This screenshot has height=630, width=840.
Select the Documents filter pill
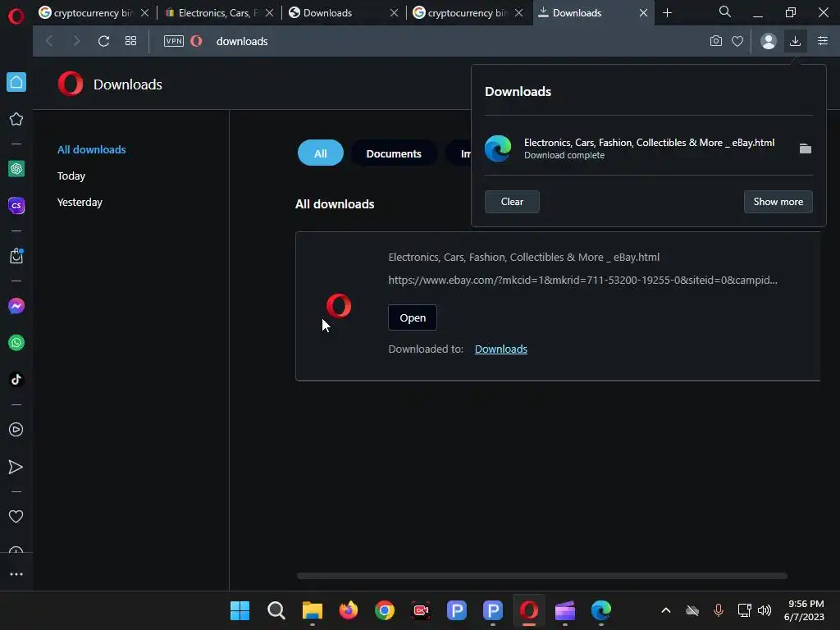click(394, 153)
